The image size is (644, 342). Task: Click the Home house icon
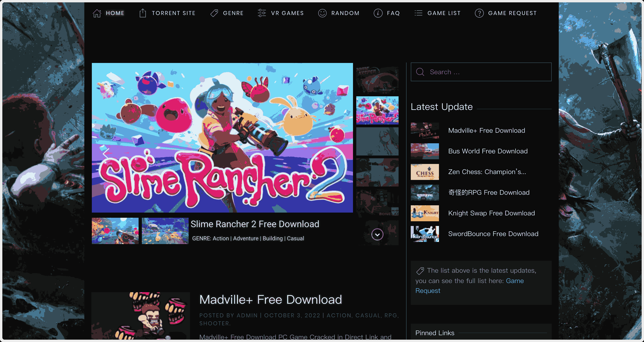(x=97, y=13)
